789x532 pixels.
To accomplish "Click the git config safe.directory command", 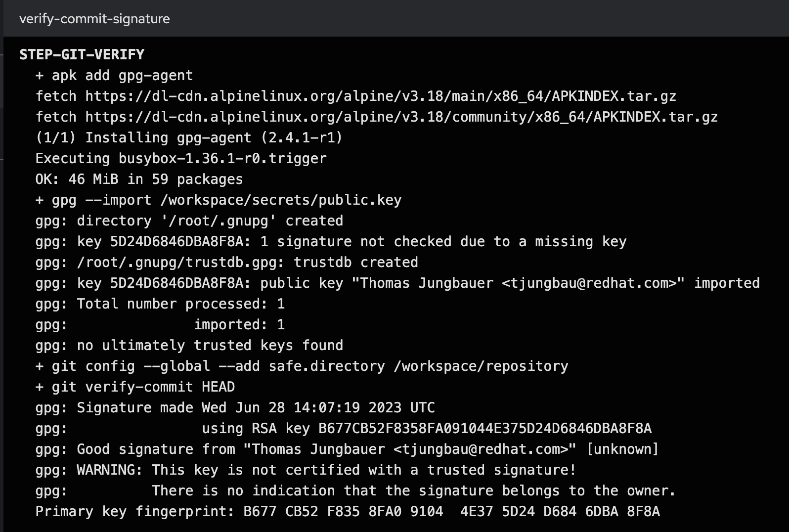I will (302, 366).
